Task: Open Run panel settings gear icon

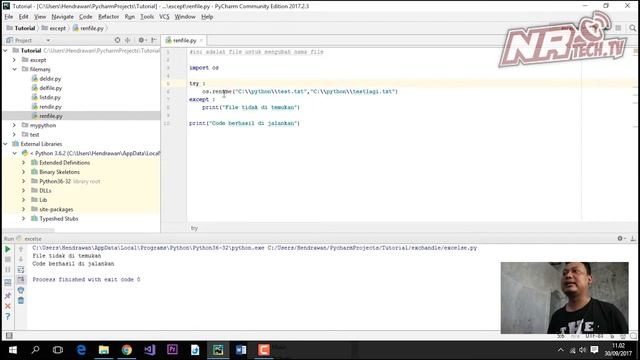Action: (x=621, y=238)
